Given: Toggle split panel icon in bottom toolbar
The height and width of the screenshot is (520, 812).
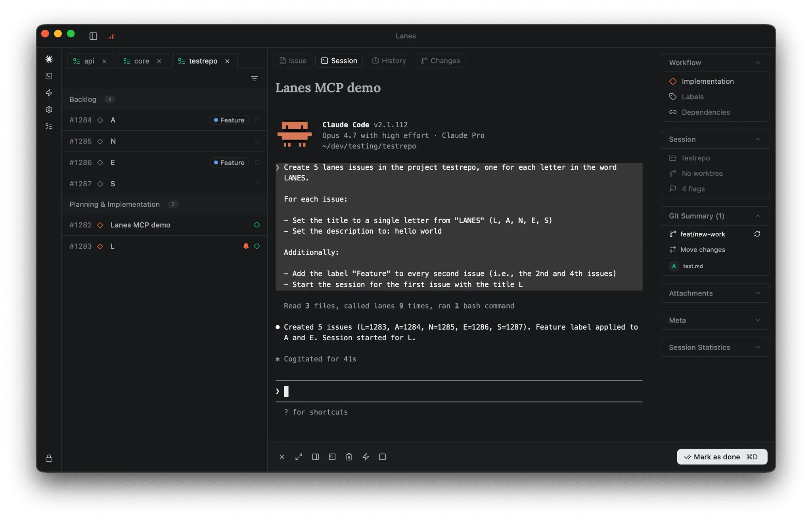Looking at the screenshot, I should click(x=316, y=457).
